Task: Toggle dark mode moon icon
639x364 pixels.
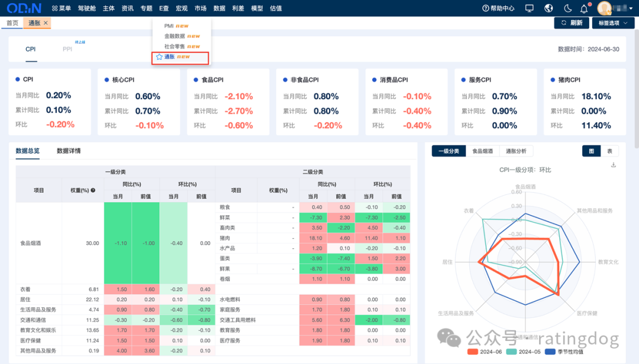Action: pyautogui.click(x=567, y=8)
